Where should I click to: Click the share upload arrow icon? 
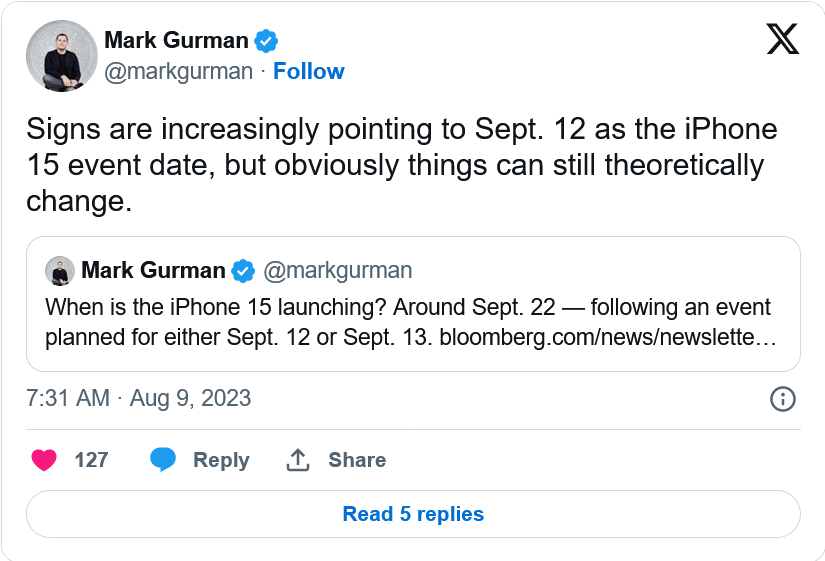(298, 459)
